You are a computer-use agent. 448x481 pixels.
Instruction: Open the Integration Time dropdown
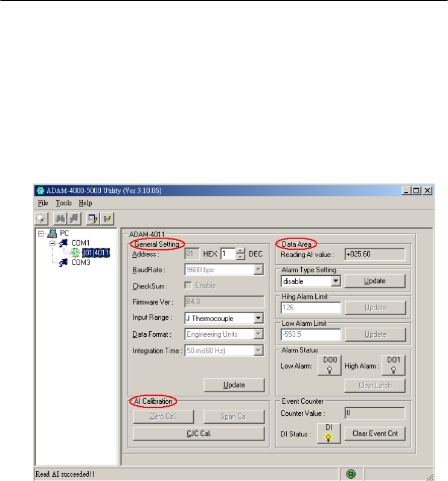[258, 350]
